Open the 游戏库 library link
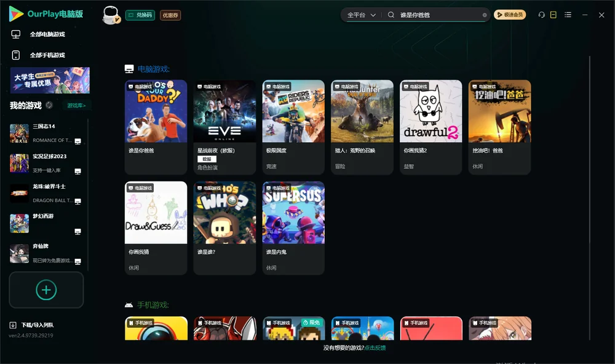This screenshot has height=364, width=615. pos(76,105)
